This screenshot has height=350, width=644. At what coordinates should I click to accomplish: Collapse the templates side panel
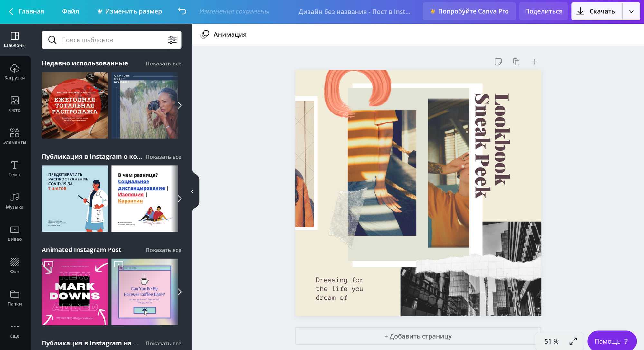(x=192, y=192)
